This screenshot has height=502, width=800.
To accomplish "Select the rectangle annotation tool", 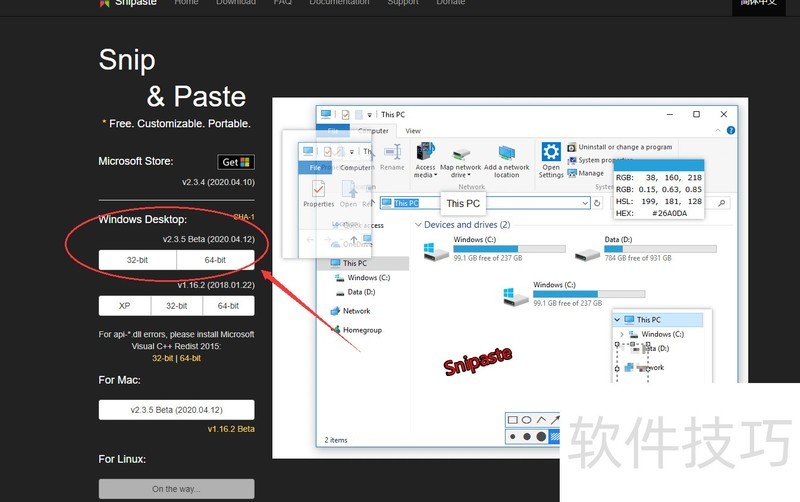I will (x=513, y=420).
